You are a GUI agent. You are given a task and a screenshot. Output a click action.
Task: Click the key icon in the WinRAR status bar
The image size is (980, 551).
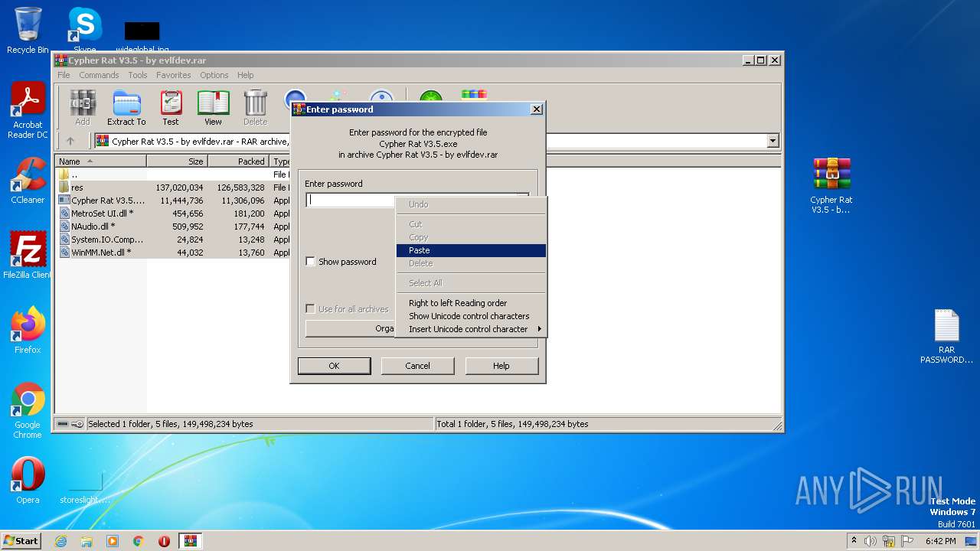[77, 424]
